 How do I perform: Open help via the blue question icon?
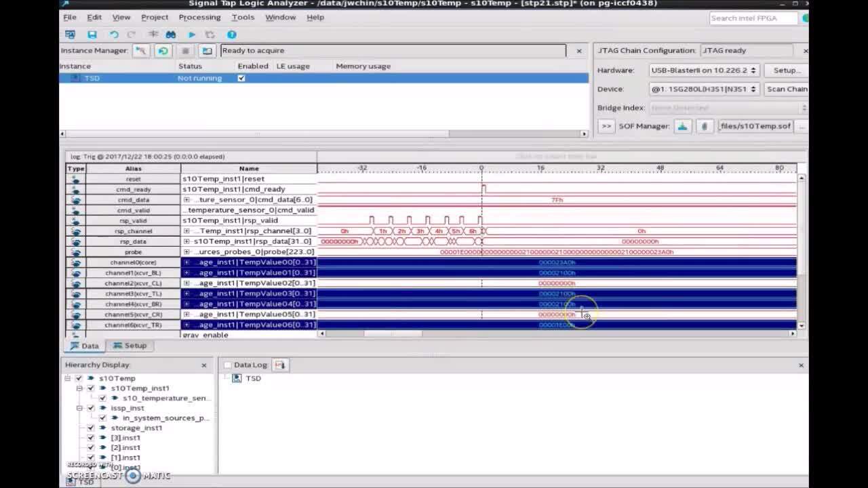point(232,35)
